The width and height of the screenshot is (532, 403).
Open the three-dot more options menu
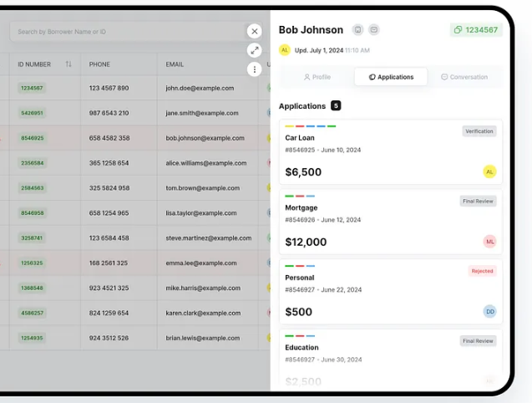(x=255, y=69)
